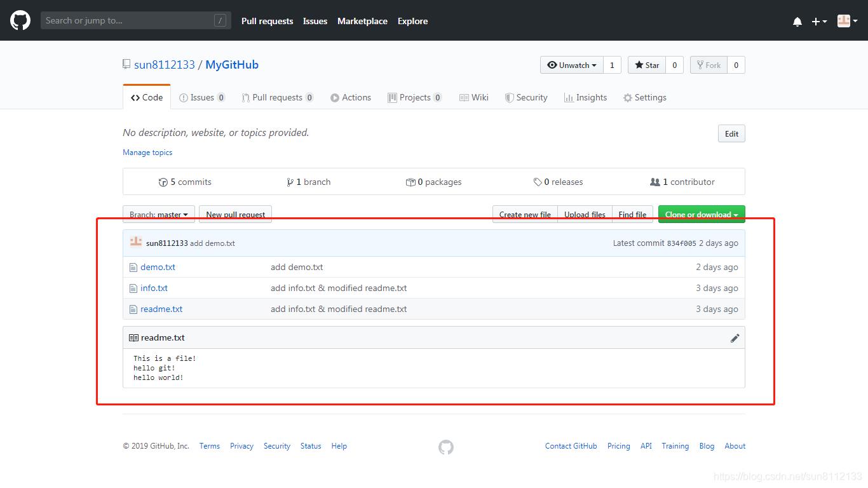Open the user avatar menu in header
This screenshot has width=868, height=488.
[x=848, y=21]
